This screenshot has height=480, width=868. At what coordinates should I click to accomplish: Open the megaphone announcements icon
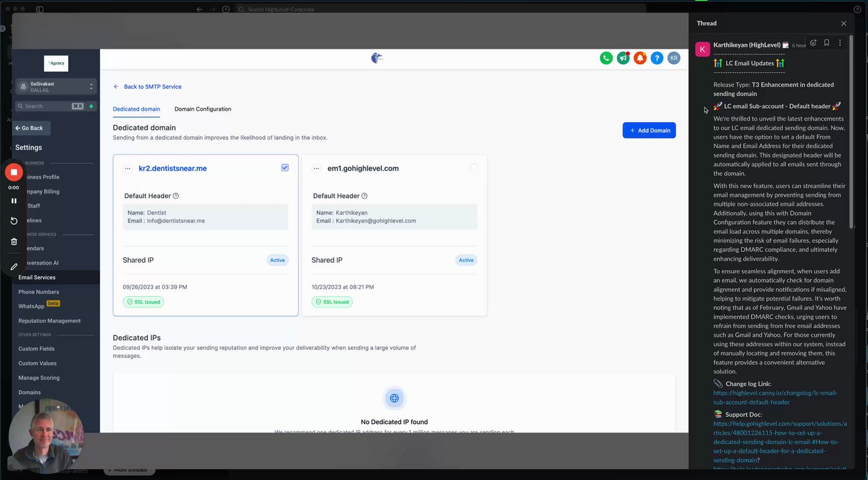(623, 58)
